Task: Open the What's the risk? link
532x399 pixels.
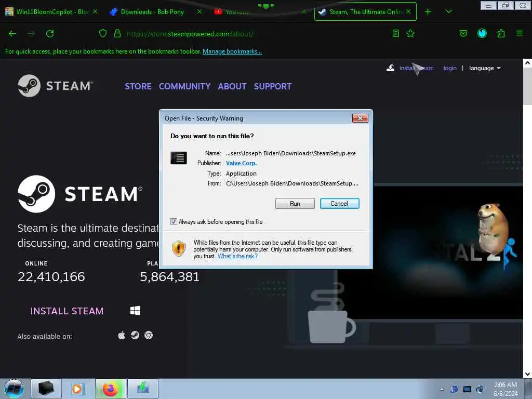Action: [237, 256]
